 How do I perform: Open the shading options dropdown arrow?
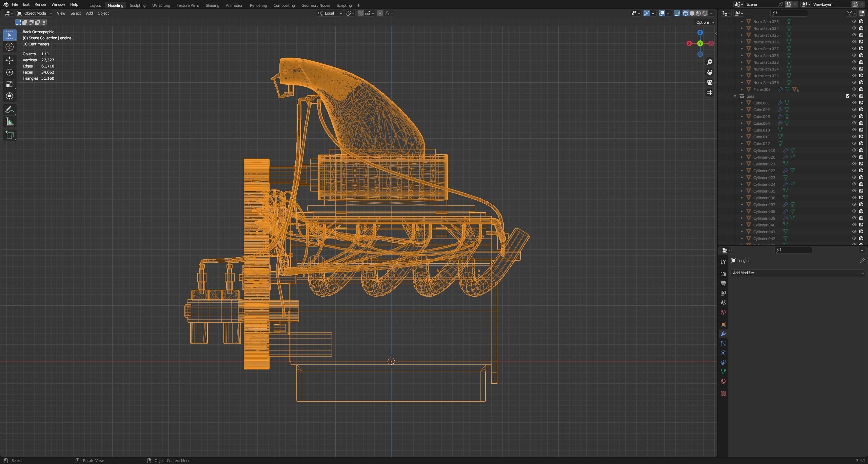(712, 13)
